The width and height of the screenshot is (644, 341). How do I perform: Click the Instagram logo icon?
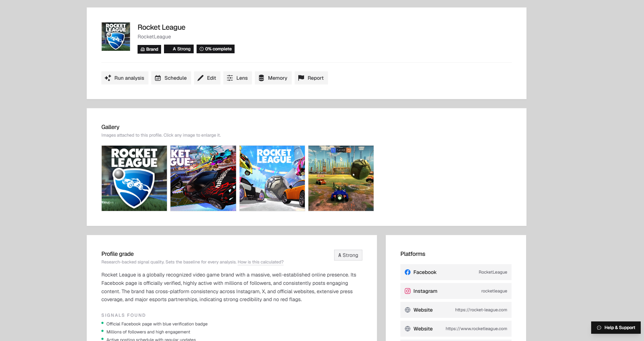tap(408, 291)
